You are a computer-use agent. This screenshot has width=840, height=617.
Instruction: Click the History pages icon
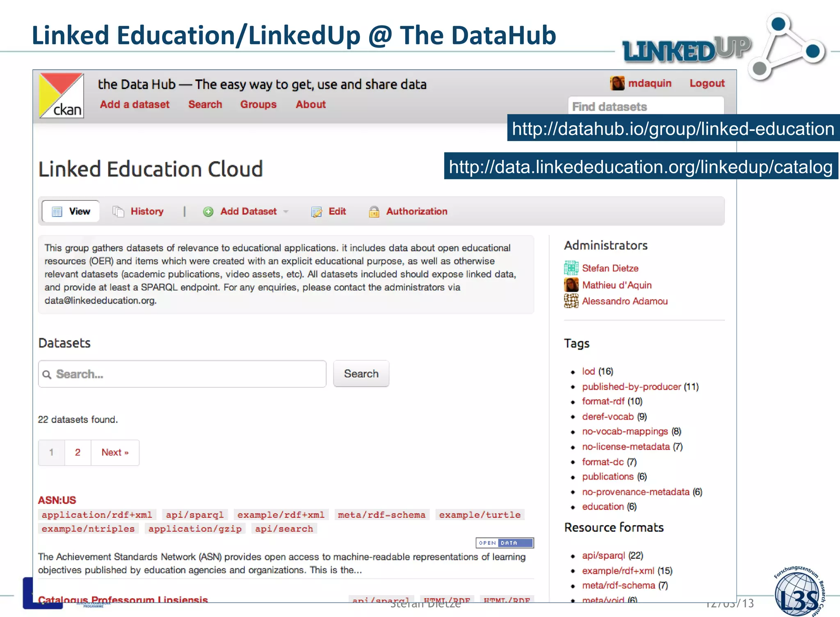[119, 212]
